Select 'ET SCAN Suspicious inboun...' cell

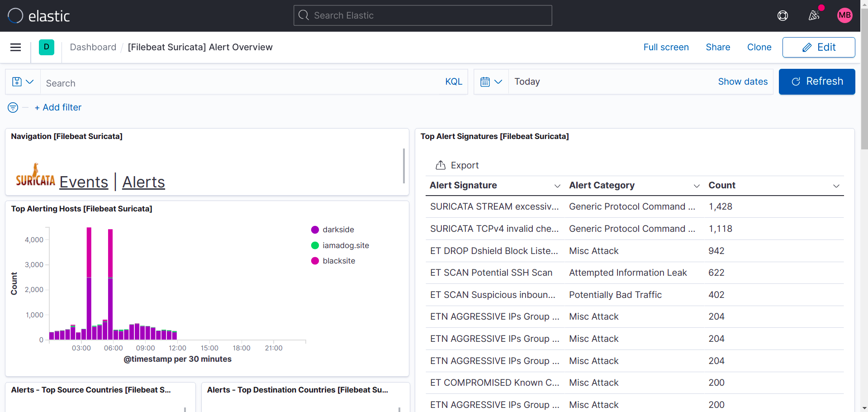(x=493, y=295)
